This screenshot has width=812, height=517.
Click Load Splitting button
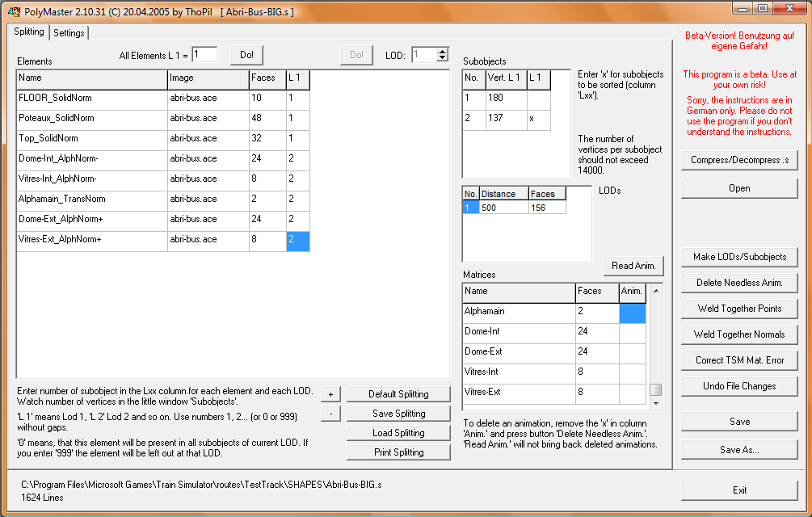[398, 433]
